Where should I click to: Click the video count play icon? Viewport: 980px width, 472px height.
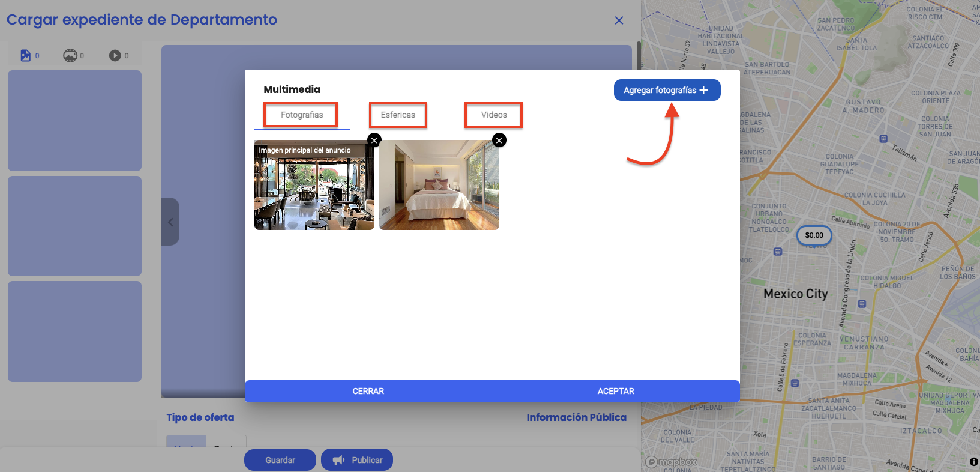click(115, 55)
